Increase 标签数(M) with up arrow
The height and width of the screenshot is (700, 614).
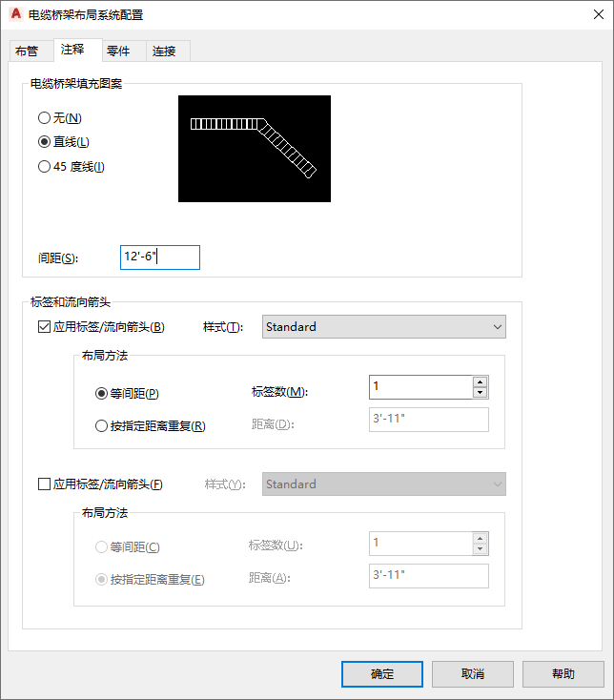481,381
